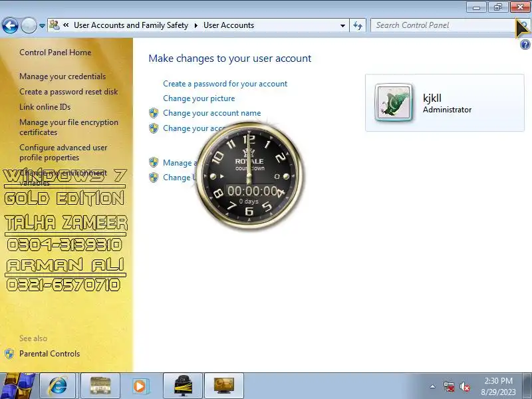
Task: Go to Control Panel Home
Action: (x=55, y=53)
